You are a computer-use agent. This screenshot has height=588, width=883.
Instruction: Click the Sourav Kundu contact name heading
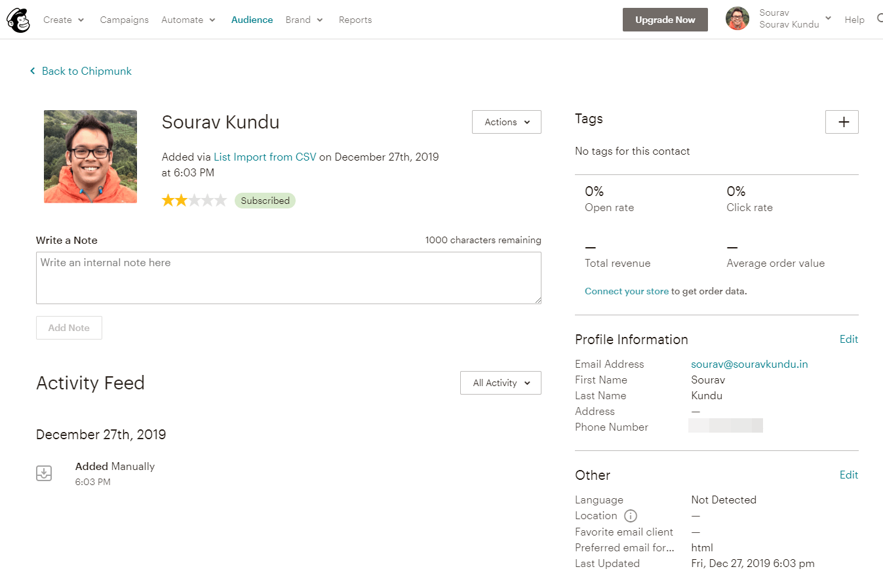[220, 122]
